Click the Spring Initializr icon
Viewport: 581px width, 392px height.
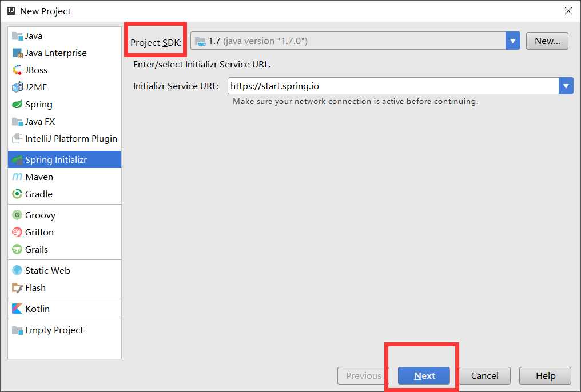tap(17, 160)
